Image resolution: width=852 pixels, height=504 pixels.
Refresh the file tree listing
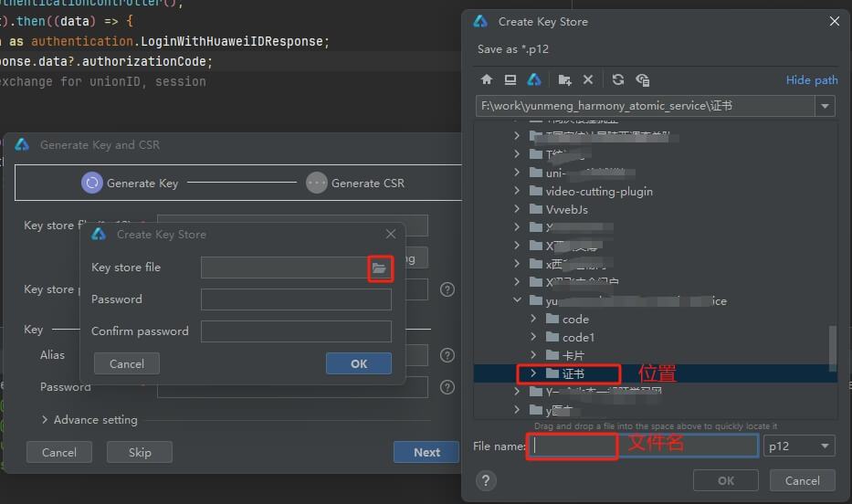pyautogui.click(x=618, y=79)
